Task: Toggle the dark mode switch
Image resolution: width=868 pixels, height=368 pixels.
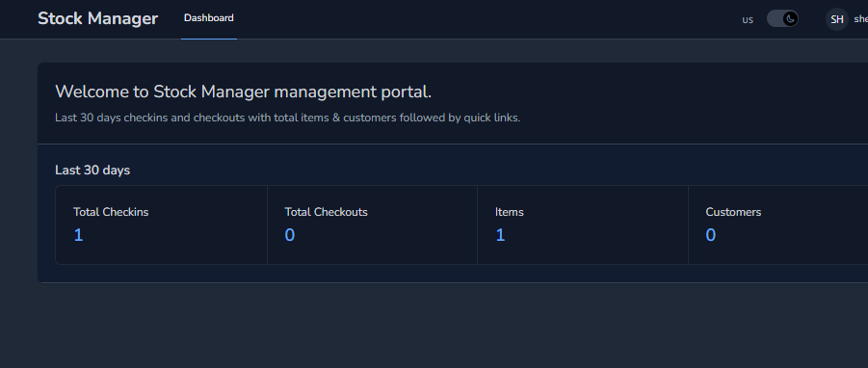Action: 782,19
